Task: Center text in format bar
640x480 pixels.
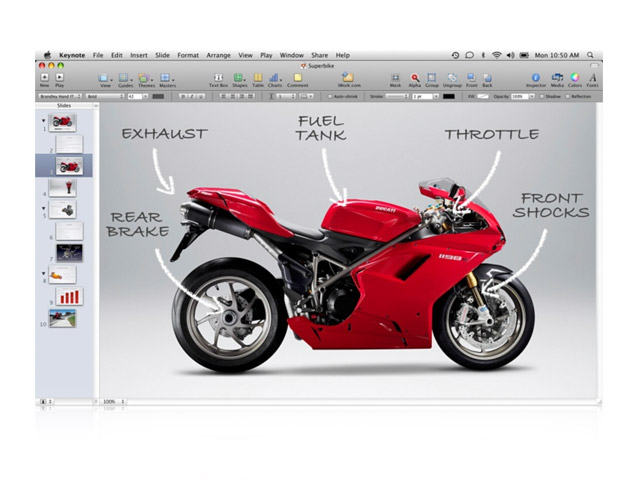Action: click(233, 96)
